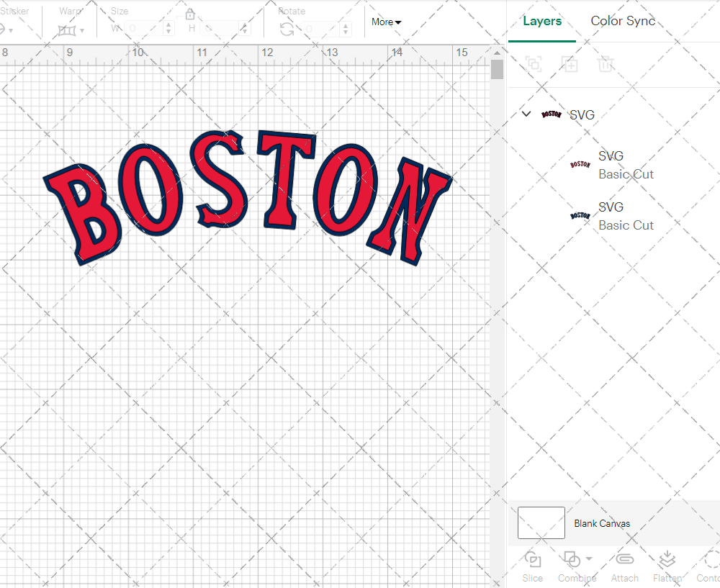Click the Delete layer trash icon
Image resolution: width=720 pixels, height=588 pixels.
pyautogui.click(x=606, y=64)
